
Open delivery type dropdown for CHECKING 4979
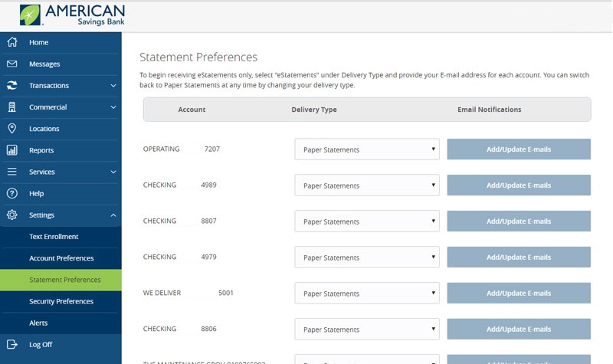[x=367, y=257]
